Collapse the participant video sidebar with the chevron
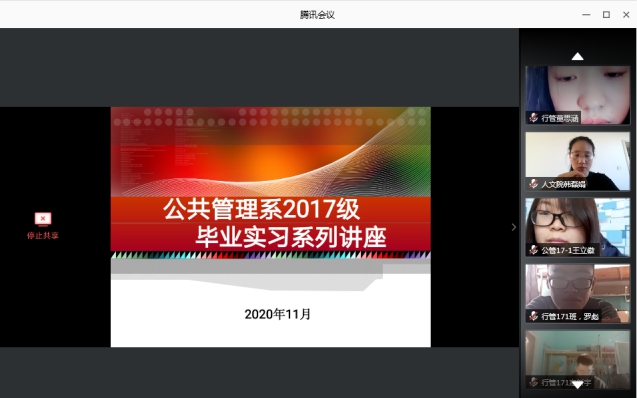Image resolution: width=637 pixels, height=398 pixels. (514, 227)
